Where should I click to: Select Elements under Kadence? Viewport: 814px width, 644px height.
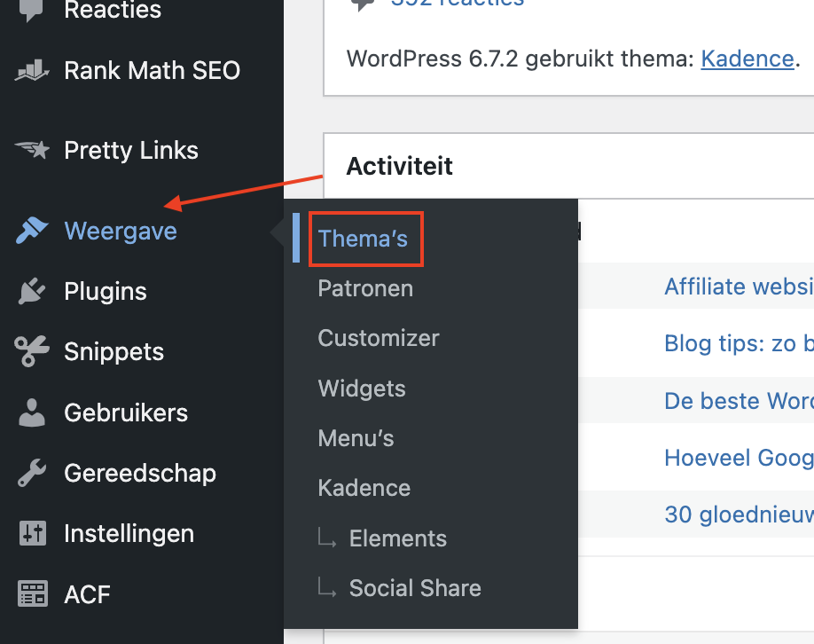(x=398, y=538)
